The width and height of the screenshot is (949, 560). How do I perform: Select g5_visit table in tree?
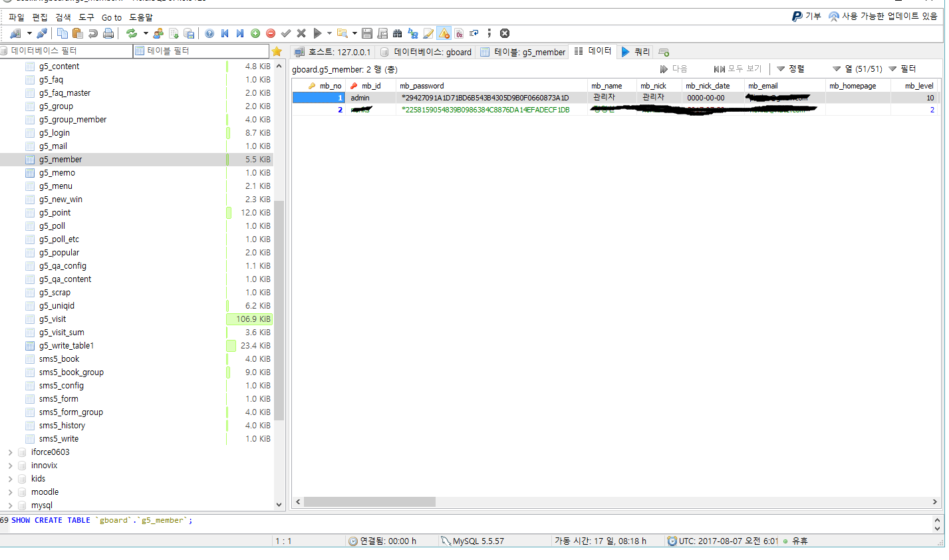pos(53,319)
